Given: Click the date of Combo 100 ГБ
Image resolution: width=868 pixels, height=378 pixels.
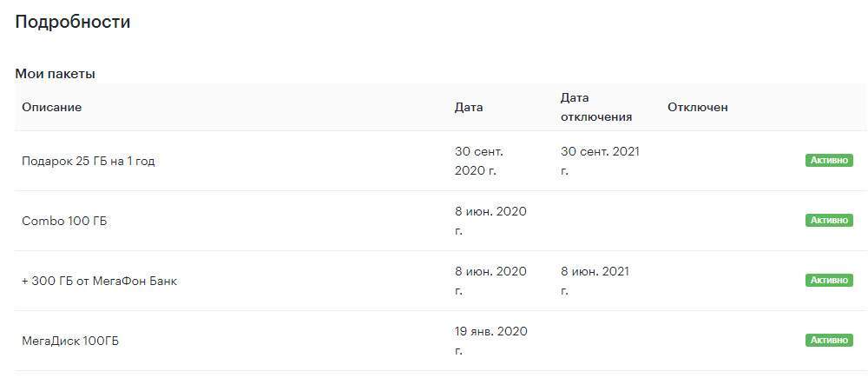Looking at the screenshot, I should 490,221.
